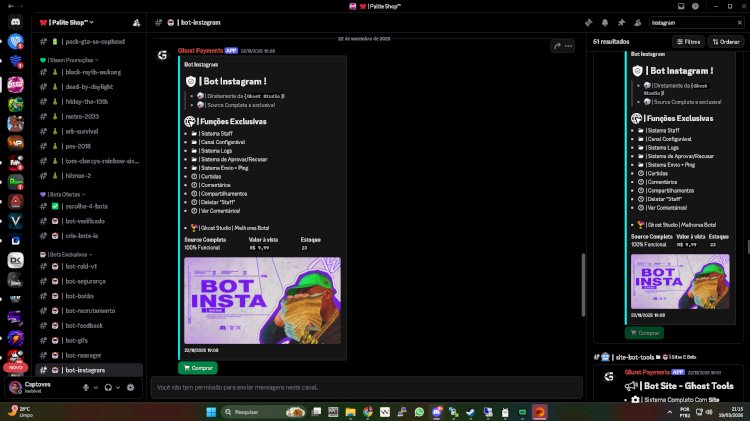750x421 pixels.
Task: Open Ordenar sorting options
Action: [726, 42]
